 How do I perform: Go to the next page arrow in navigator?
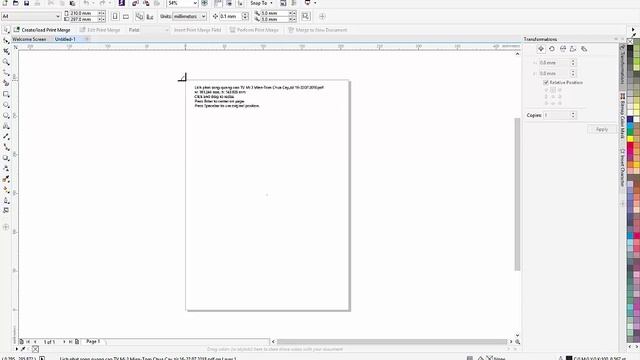click(64, 342)
